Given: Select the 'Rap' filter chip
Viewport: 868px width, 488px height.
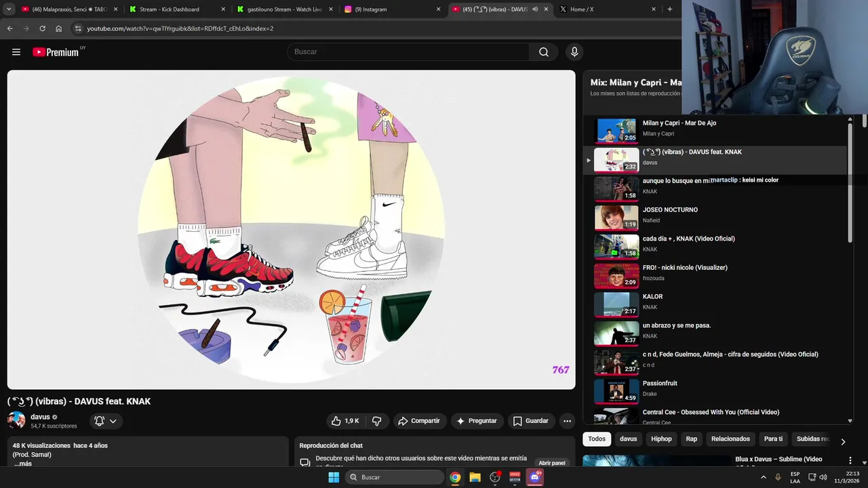Looking at the screenshot, I should point(691,439).
